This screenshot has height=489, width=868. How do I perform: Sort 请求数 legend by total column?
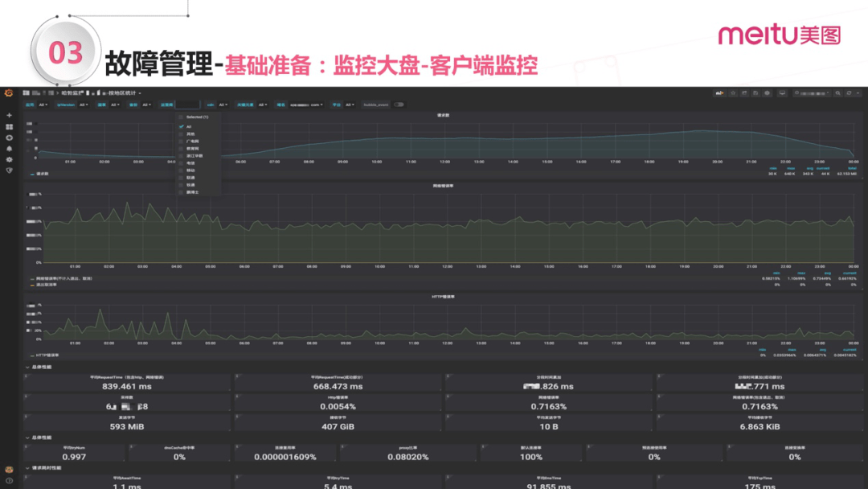(x=852, y=168)
